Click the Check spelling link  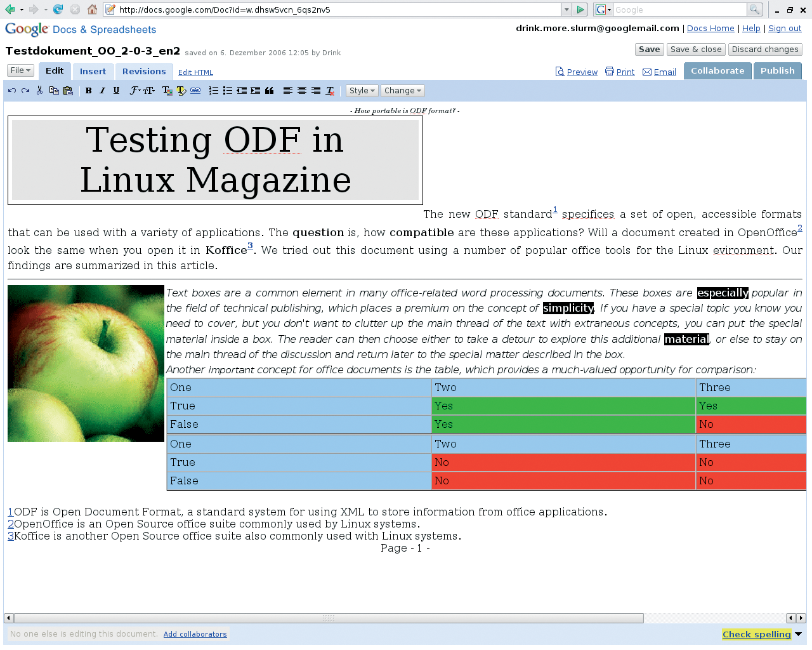pyautogui.click(x=756, y=634)
